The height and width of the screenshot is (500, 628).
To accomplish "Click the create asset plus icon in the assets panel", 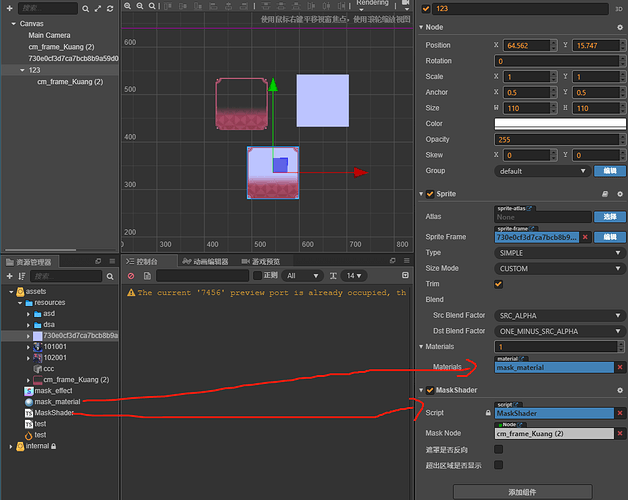I will pyautogui.click(x=10, y=276).
